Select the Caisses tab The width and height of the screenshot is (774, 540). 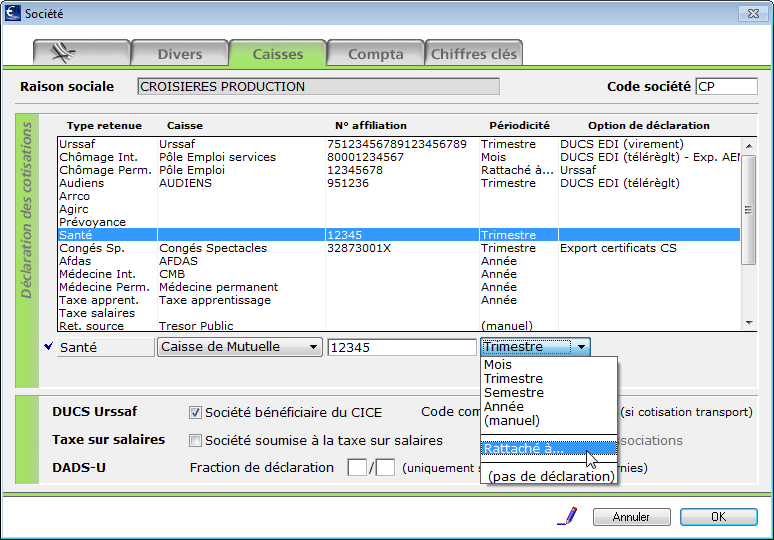277,53
